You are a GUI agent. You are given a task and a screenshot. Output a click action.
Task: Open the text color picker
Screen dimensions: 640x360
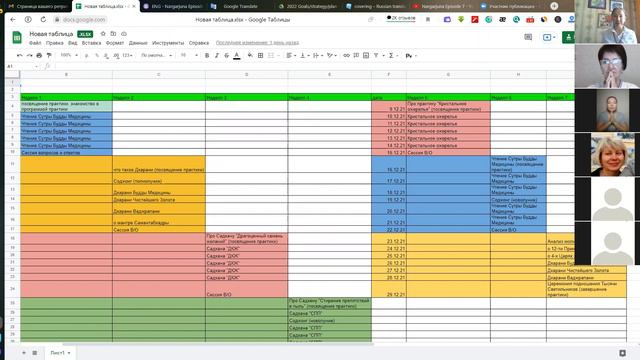click(237, 56)
